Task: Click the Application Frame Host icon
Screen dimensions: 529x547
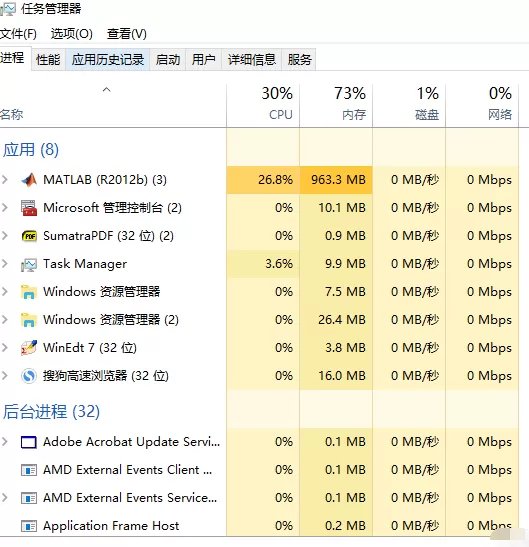Action: point(29,526)
